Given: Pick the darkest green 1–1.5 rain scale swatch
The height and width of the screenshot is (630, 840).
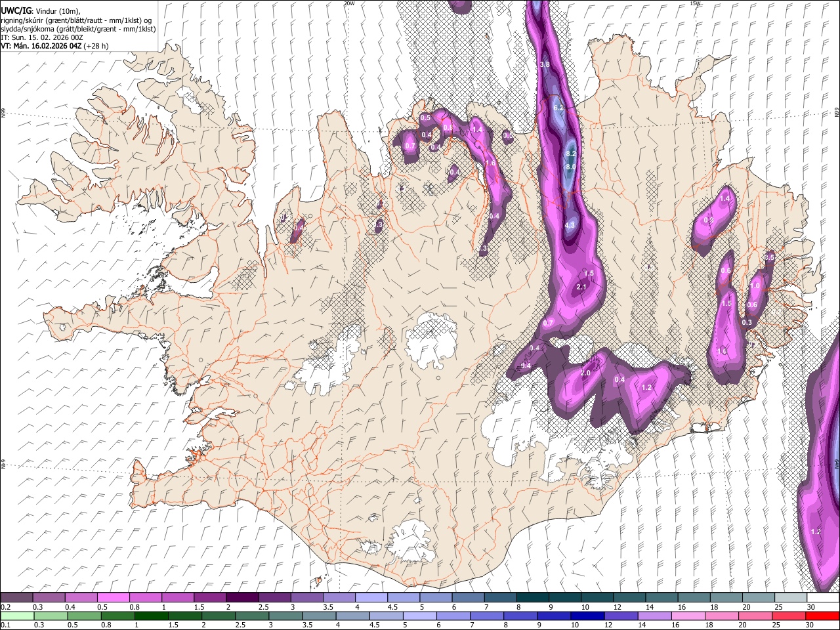Looking at the screenshot, I should point(151,616).
